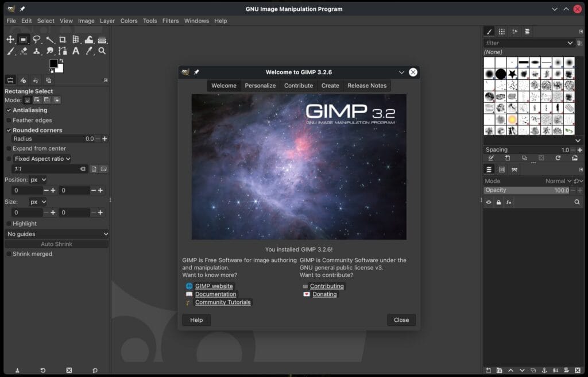Select the Color Picker eyedropper tool
This screenshot has height=377, width=588.
point(89,51)
